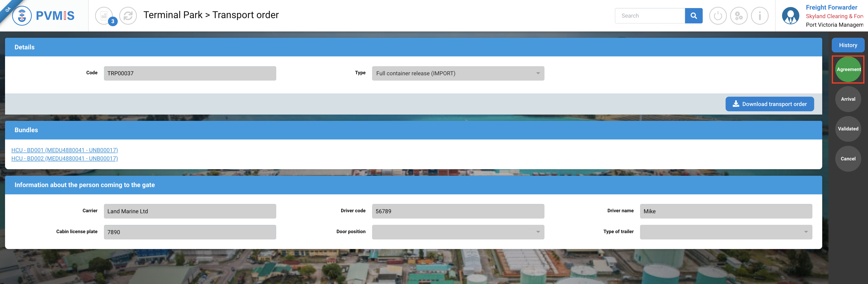868x284 pixels.
Task: Click the blue magnifier search button
Action: [693, 16]
